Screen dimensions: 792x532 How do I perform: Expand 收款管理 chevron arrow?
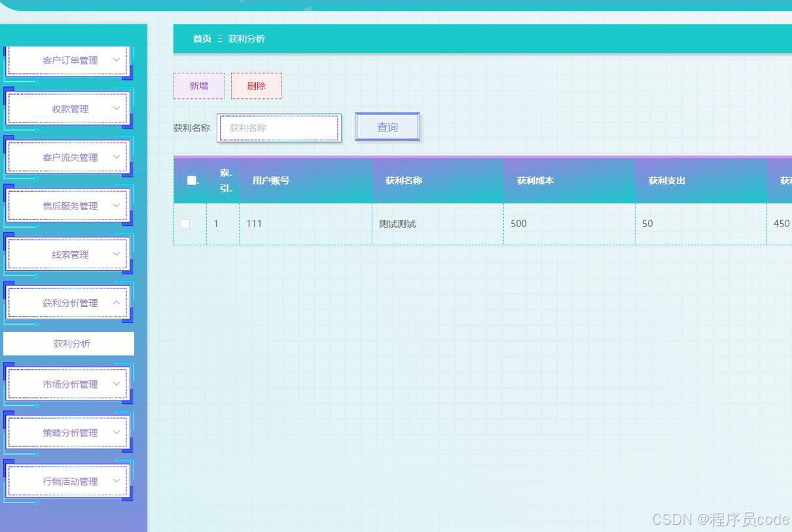[x=117, y=108]
